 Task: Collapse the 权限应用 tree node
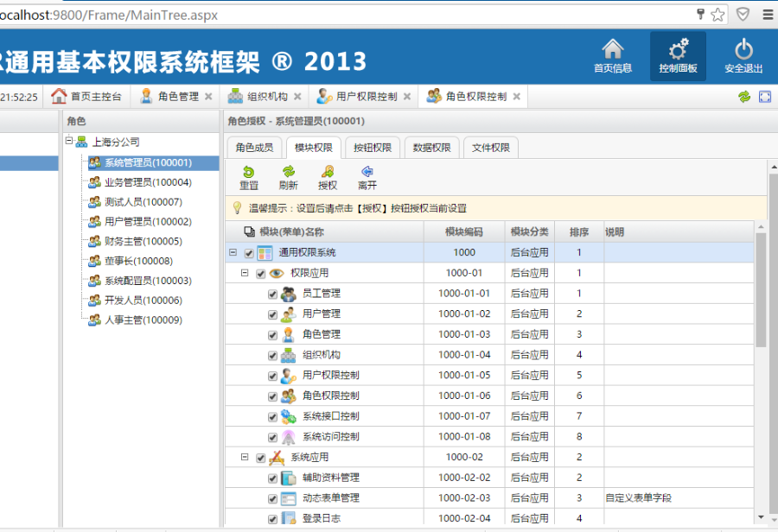pyautogui.click(x=246, y=273)
